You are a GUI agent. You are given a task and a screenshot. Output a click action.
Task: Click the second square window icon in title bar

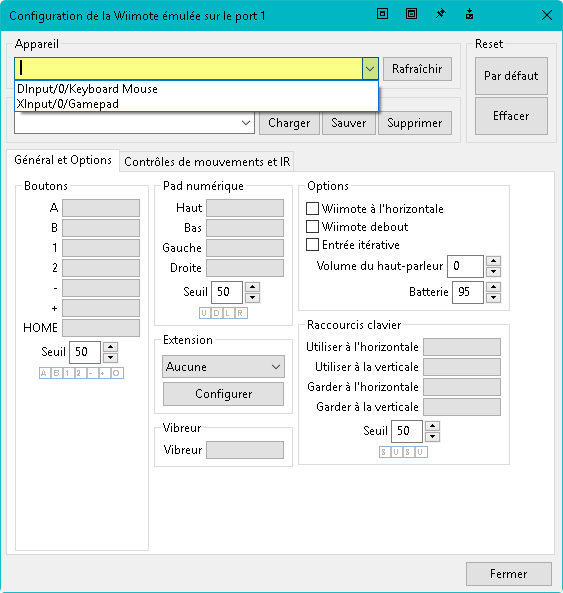(x=411, y=14)
